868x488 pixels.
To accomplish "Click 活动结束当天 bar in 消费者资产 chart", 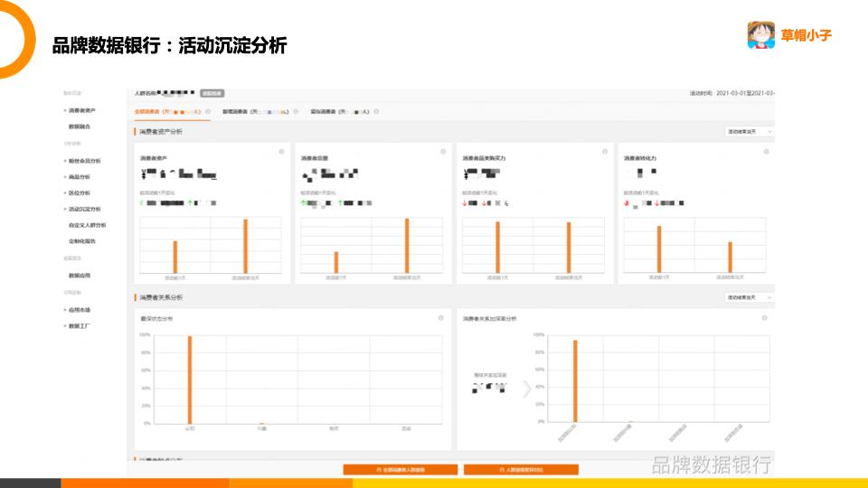I will coord(245,246).
